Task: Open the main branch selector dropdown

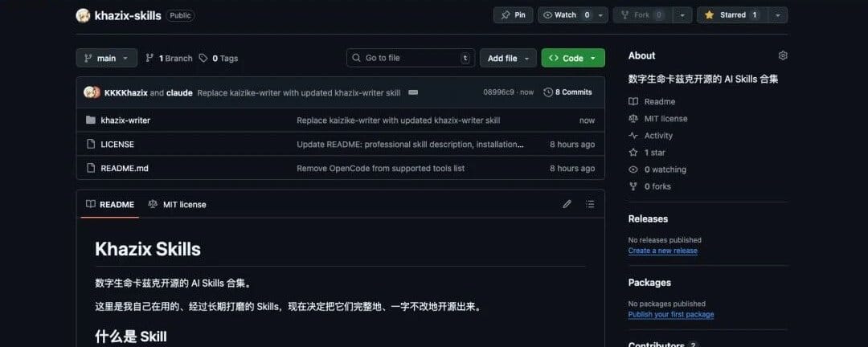Action: (106, 58)
